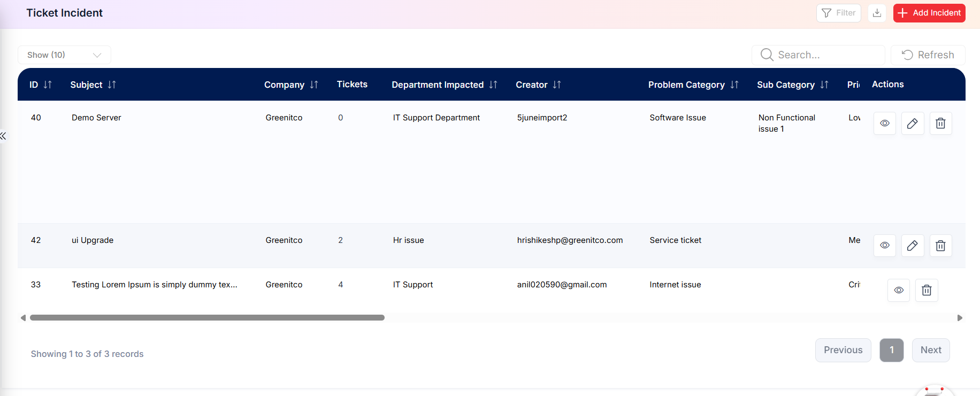Screen dimensions: 980x396
Task: Edit the Demo Server incident
Action: 913,124
